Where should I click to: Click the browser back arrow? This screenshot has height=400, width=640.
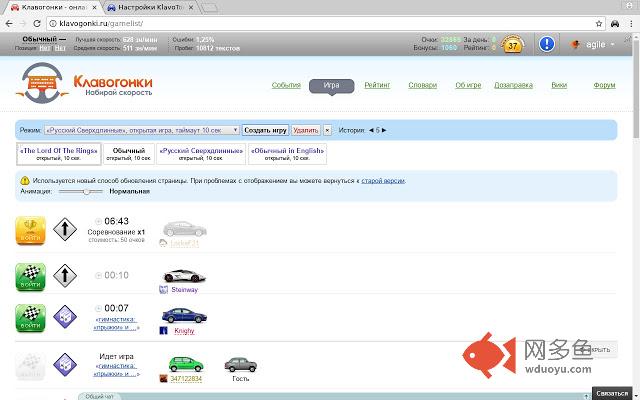pyautogui.click(x=9, y=24)
